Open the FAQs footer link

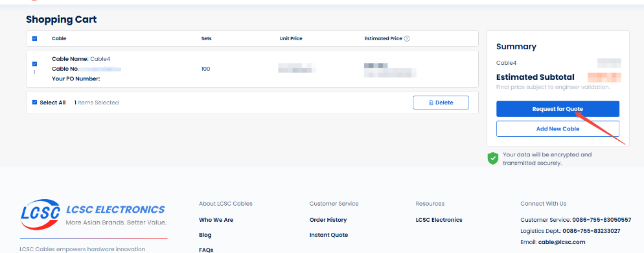(206, 250)
